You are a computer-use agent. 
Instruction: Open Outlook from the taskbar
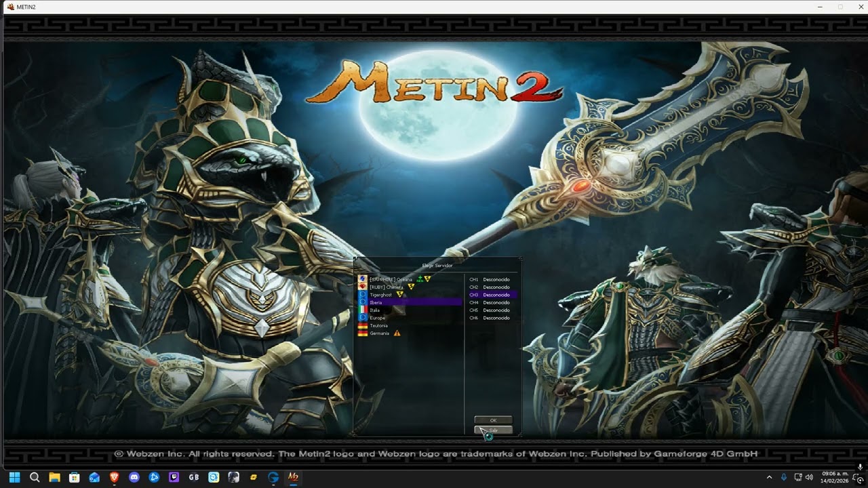(94, 477)
